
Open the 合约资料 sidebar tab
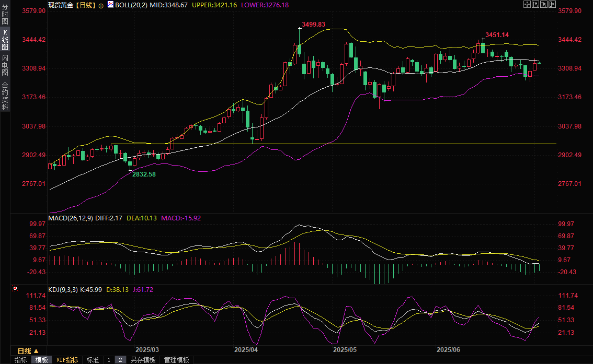[5, 96]
